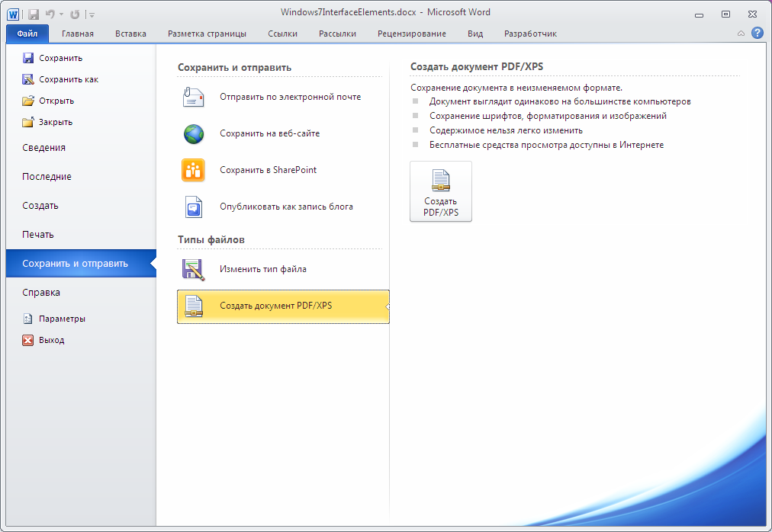Open the Разработчик tab
The image size is (772, 532).
click(530, 34)
